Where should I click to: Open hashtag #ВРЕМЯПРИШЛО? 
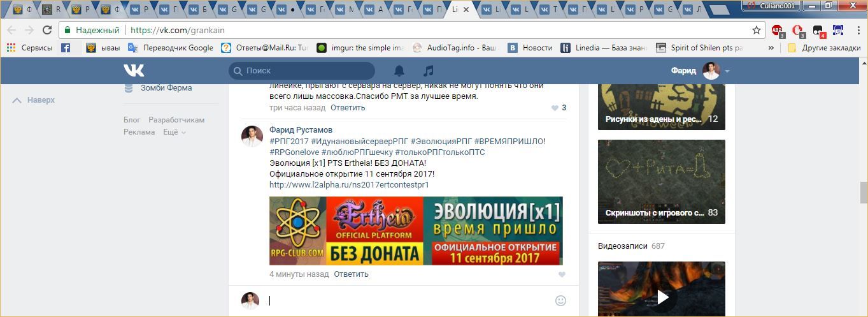510,141
